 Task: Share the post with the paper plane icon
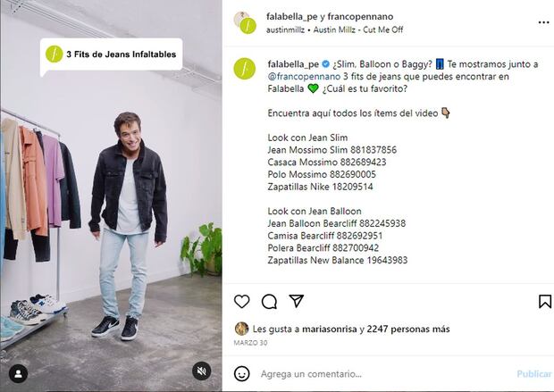click(x=296, y=301)
